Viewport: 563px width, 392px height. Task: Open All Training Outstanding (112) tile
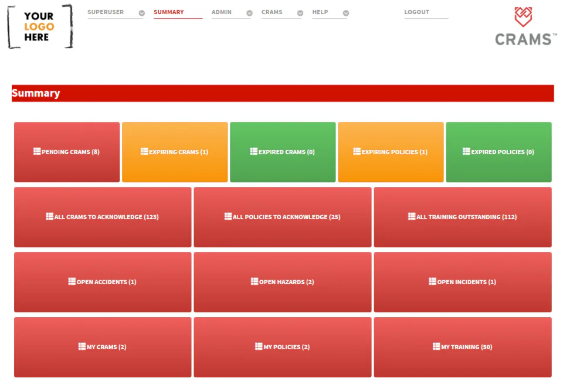pyautogui.click(x=463, y=217)
